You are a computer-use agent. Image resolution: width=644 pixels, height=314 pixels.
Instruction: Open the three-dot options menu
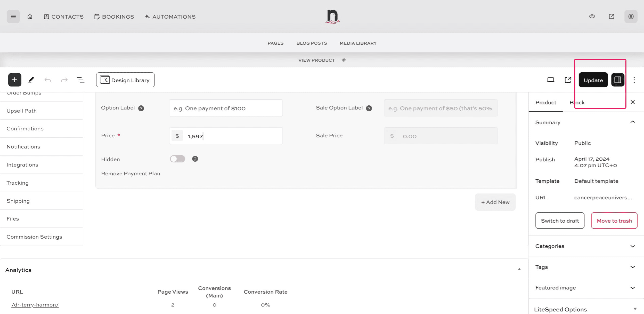coord(634,80)
